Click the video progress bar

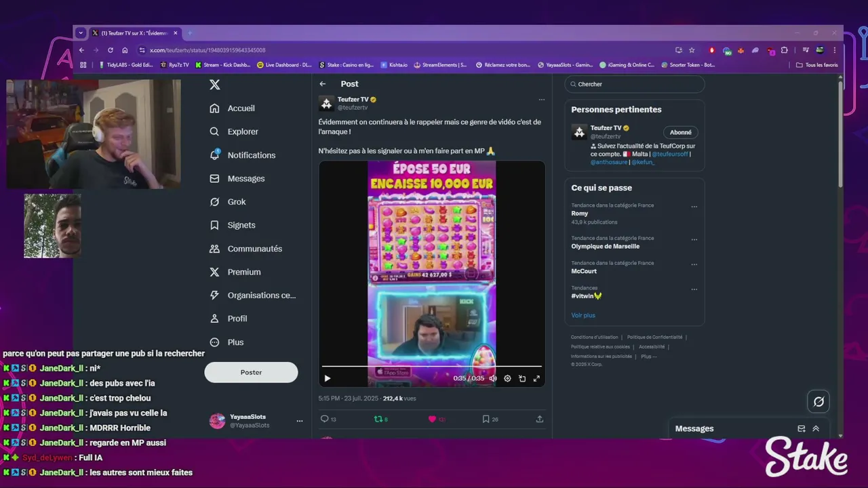[x=431, y=367]
